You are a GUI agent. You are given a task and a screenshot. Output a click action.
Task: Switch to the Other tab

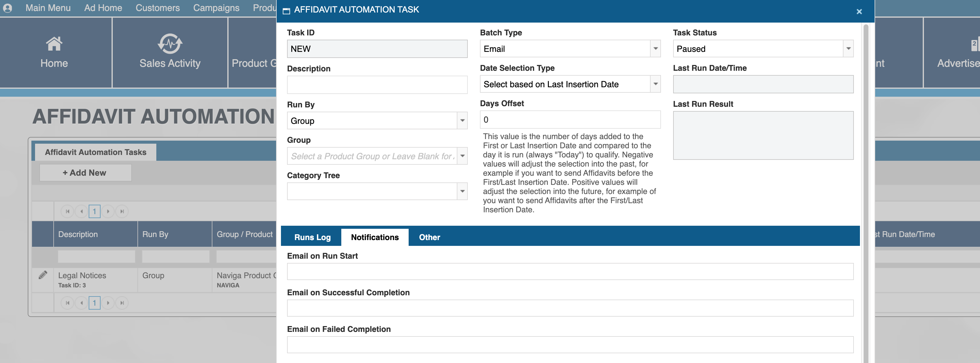coord(429,237)
